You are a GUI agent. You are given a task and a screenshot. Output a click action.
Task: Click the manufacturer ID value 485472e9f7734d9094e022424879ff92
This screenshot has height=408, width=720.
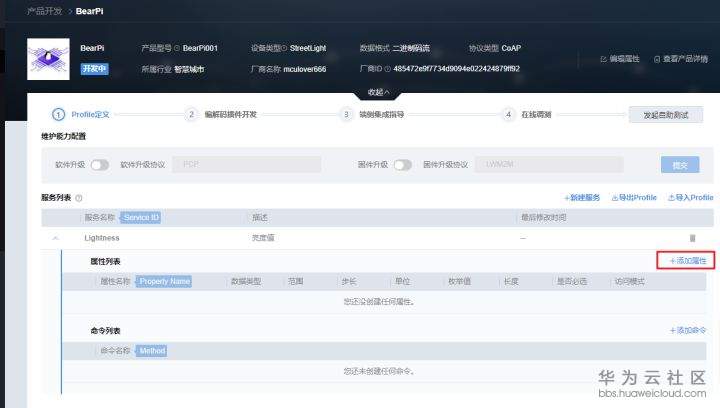click(x=456, y=69)
